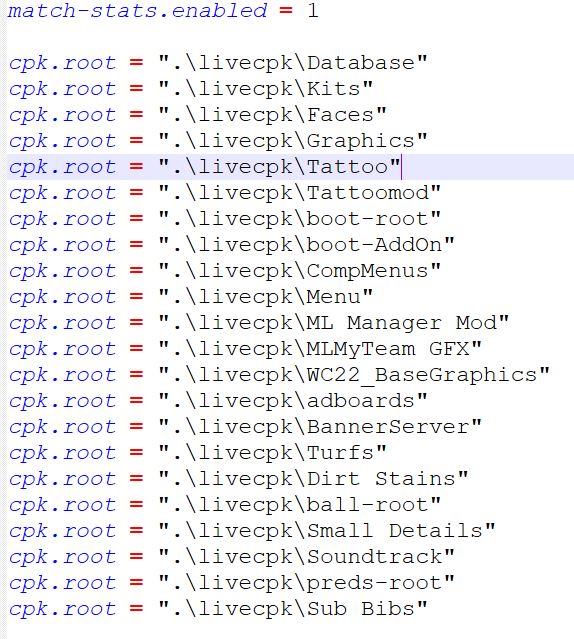Place cursor in the match-stats.enabled line
Image resolution: width=574 pixels, height=639 pixels.
click(x=163, y=11)
